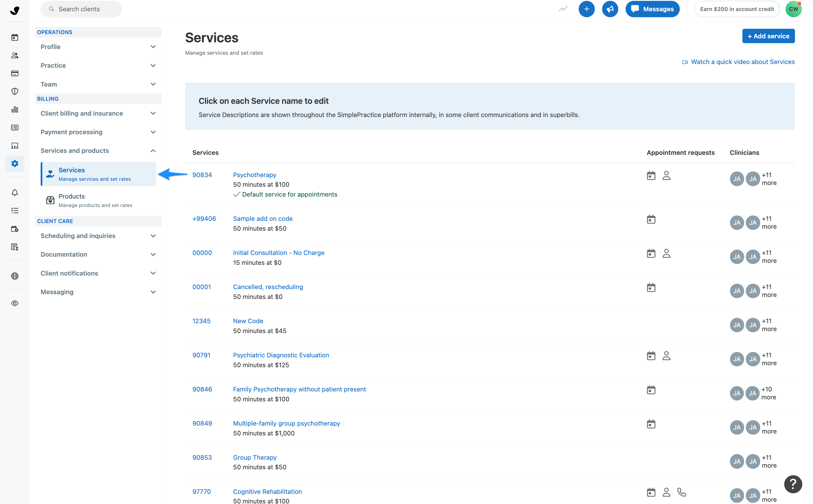Expand the Messaging section
Image resolution: width=813 pixels, height=504 pixels.
click(x=99, y=292)
